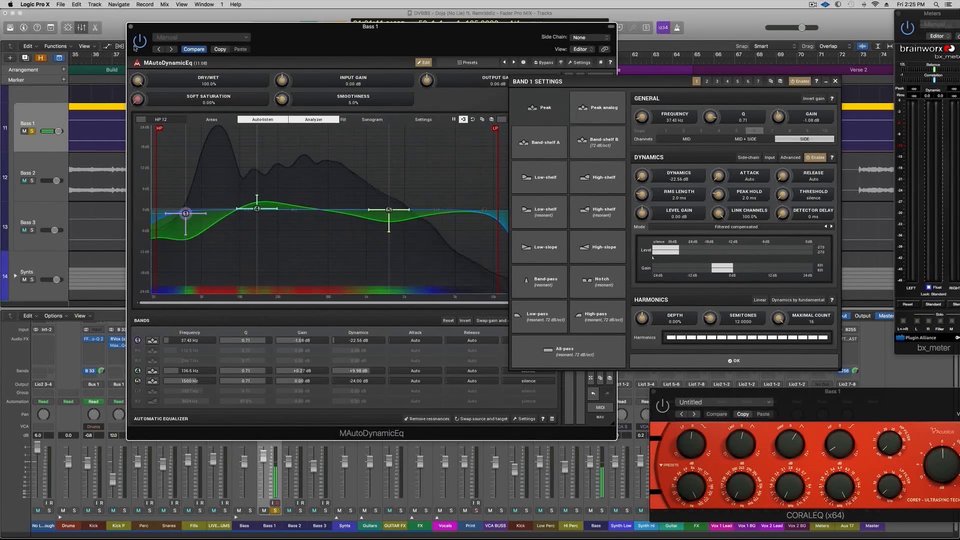Click the Compare button in Bass 1 plugin

(x=193, y=49)
